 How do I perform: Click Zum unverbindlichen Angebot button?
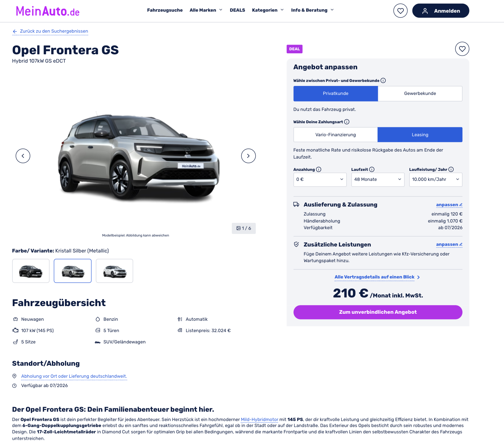pyautogui.click(x=378, y=312)
